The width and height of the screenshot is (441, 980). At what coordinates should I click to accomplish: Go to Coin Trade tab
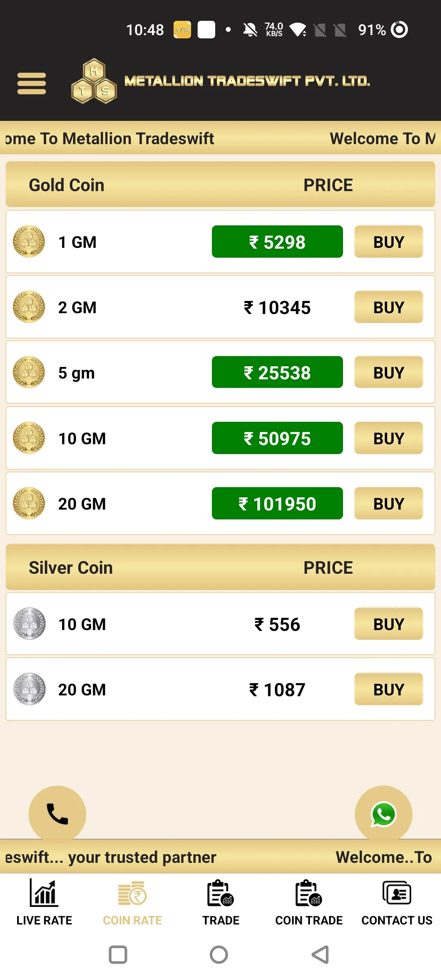click(x=309, y=903)
